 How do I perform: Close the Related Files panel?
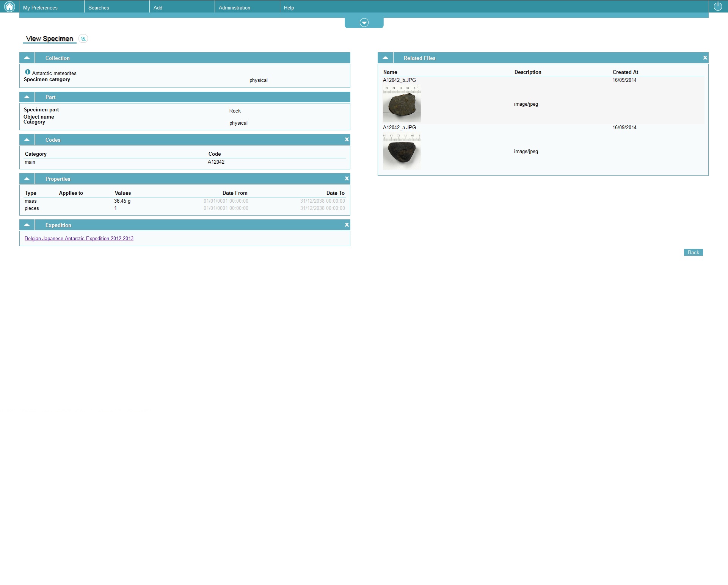705,58
